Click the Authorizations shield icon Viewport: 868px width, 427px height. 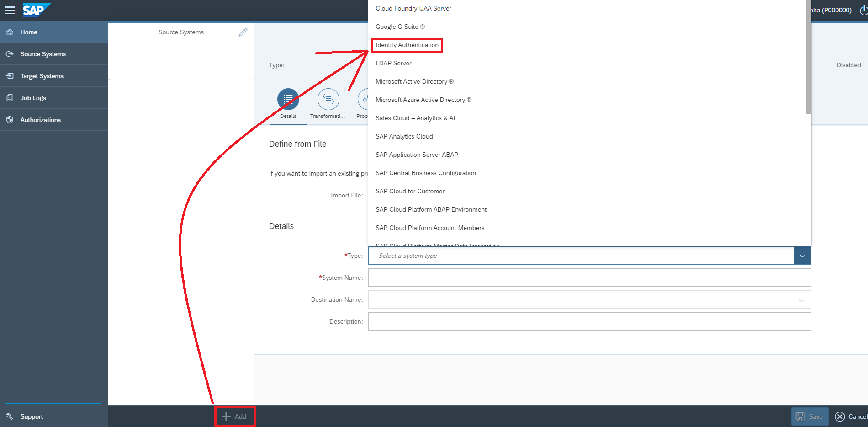coord(10,120)
